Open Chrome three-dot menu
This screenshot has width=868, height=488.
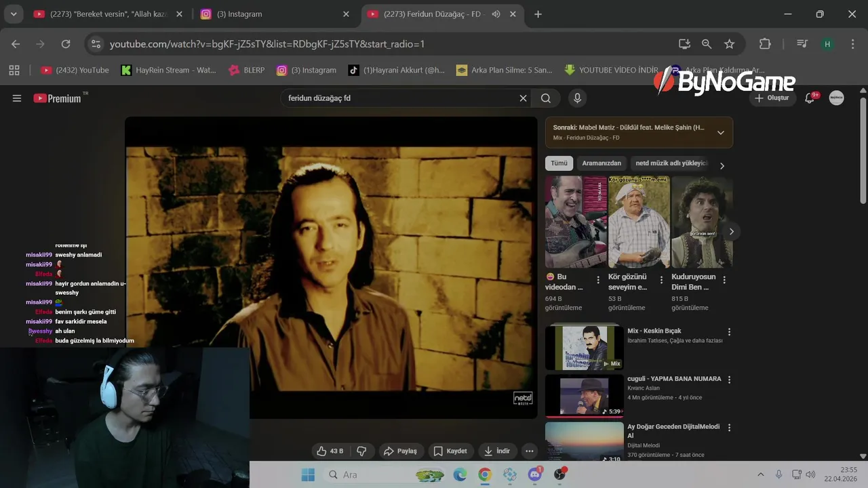click(x=852, y=44)
